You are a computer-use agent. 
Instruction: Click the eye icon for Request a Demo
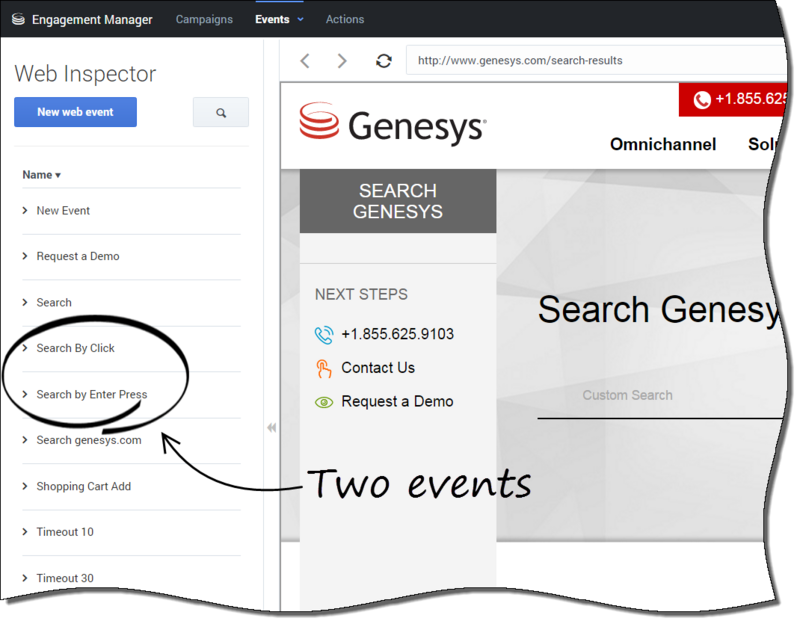point(323,402)
